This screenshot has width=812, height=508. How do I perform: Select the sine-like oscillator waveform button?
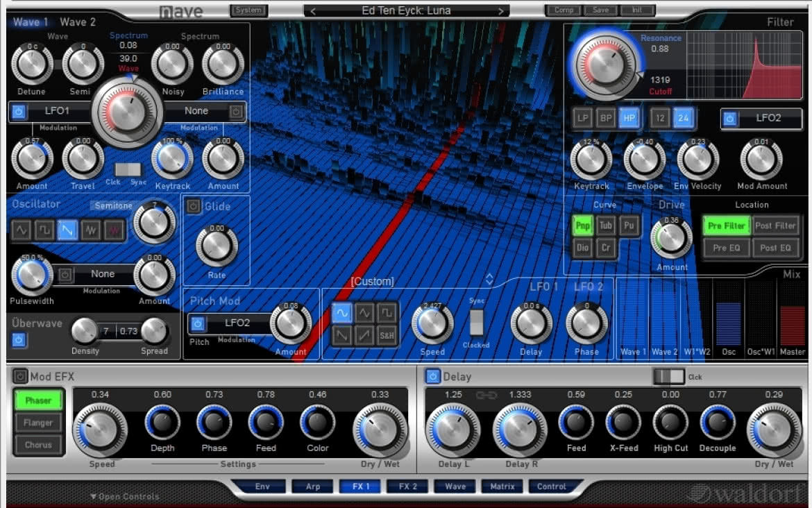pos(22,230)
